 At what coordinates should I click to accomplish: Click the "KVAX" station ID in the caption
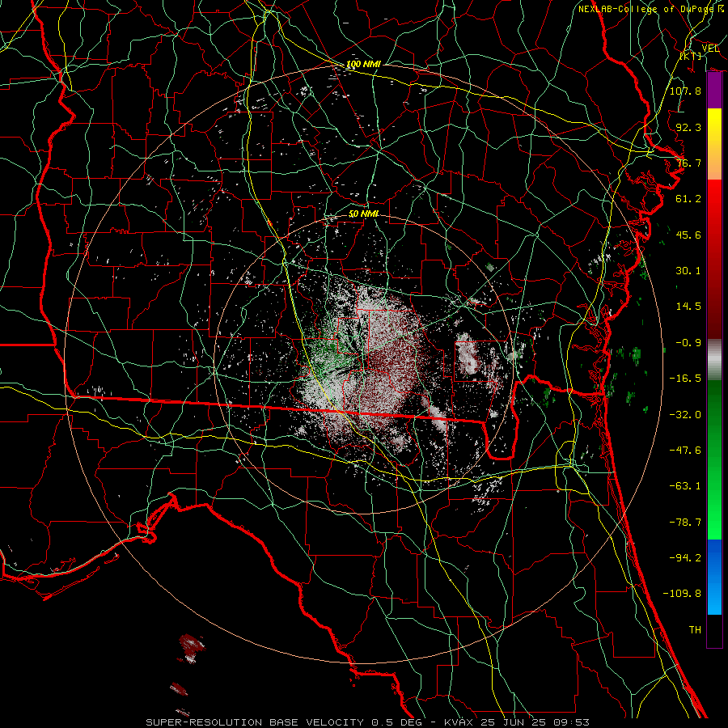tap(459, 722)
